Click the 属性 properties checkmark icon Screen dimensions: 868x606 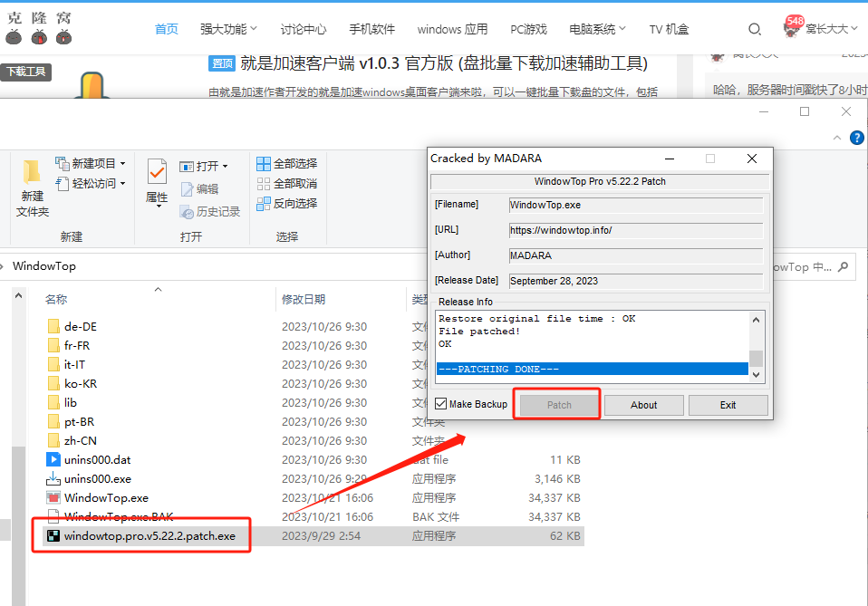(157, 171)
